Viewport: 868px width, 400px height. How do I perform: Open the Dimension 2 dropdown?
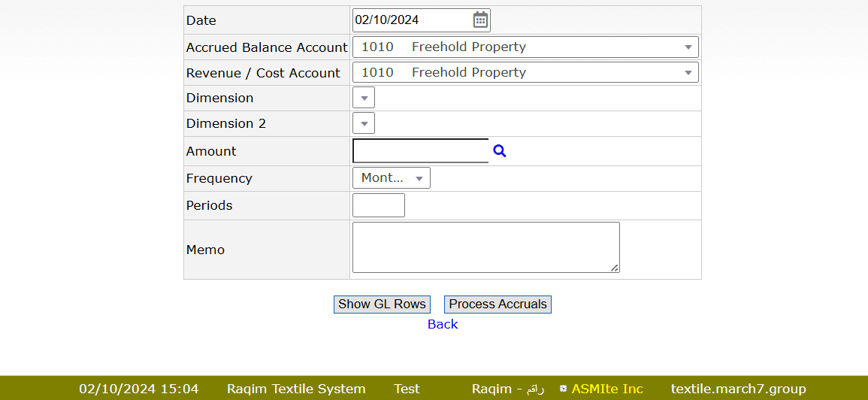tap(364, 123)
